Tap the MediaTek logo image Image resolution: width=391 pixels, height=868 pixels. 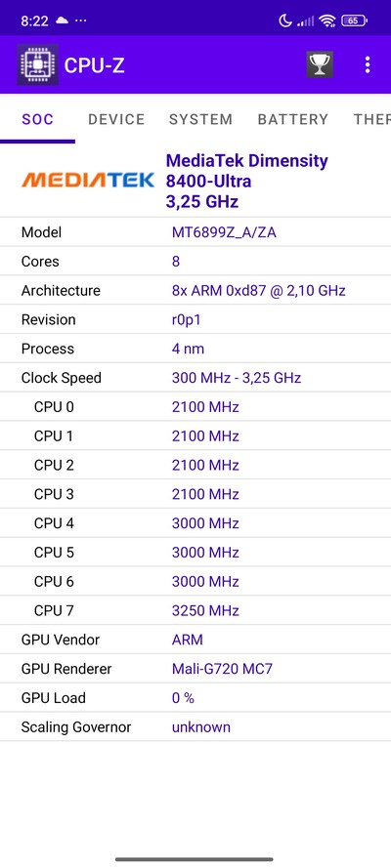coord(88,180)
